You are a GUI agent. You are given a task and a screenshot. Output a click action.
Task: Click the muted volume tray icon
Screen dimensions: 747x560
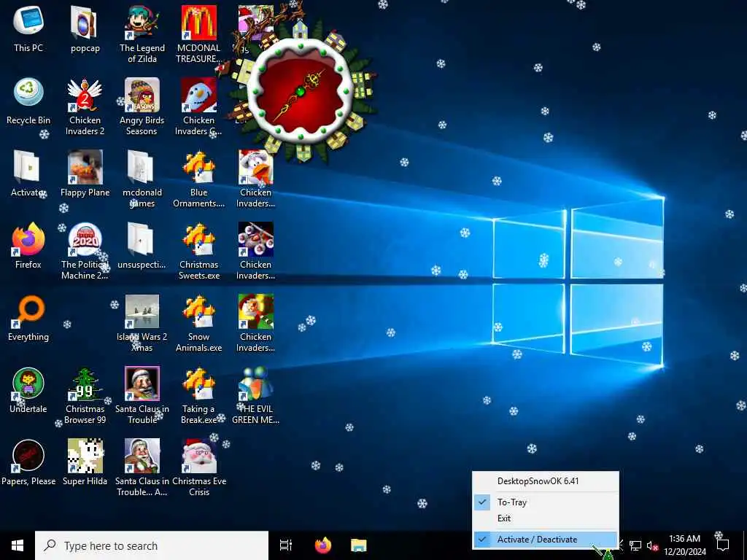(651, 545)
